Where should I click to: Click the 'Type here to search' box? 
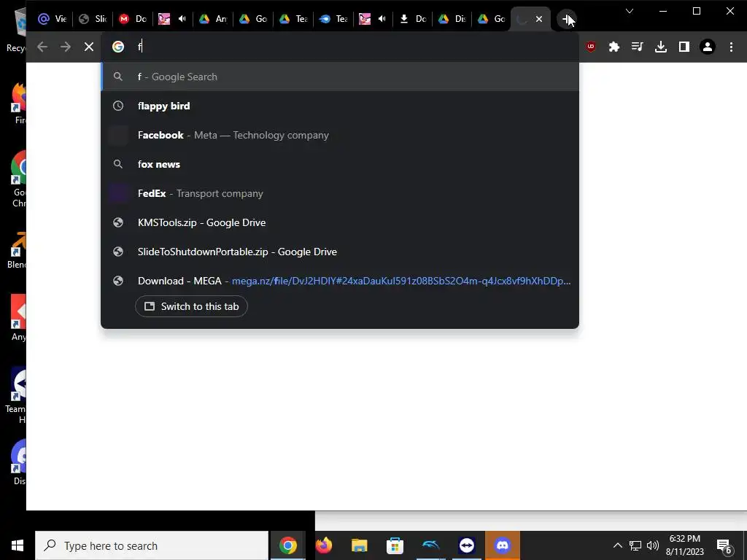point(152,545)
